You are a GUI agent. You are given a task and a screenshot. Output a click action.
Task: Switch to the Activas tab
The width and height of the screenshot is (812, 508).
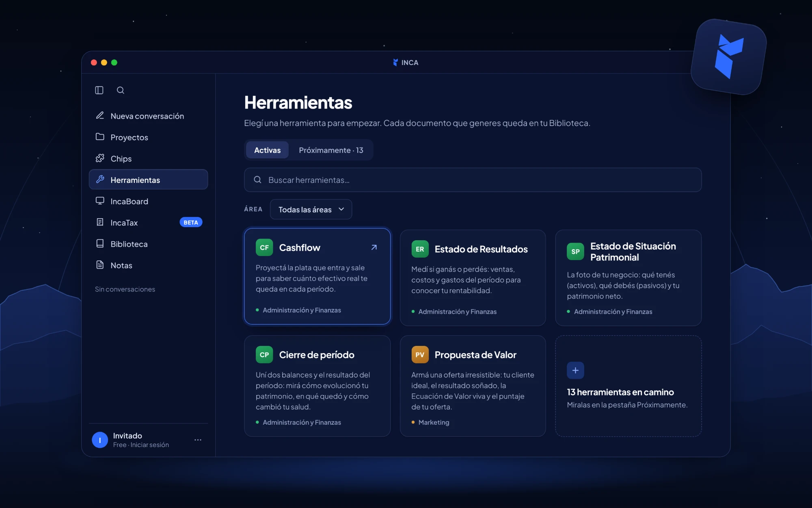click(267, 150)
